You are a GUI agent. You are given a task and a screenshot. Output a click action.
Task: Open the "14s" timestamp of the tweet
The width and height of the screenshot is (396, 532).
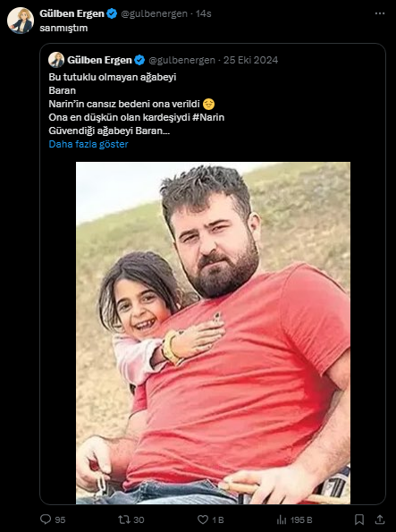204,13
